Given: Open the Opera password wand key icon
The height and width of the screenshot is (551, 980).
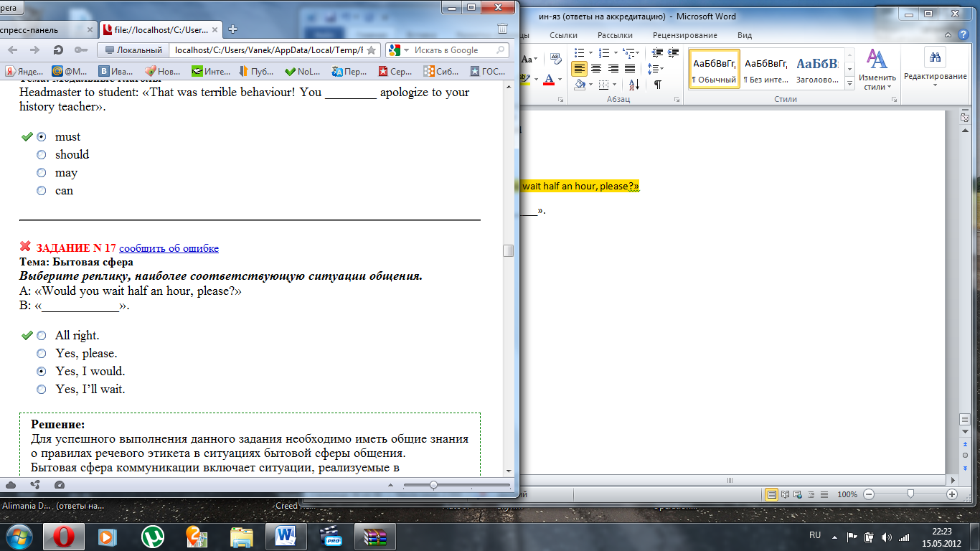Looking at the screenshot, I should (x=80, y=50).
